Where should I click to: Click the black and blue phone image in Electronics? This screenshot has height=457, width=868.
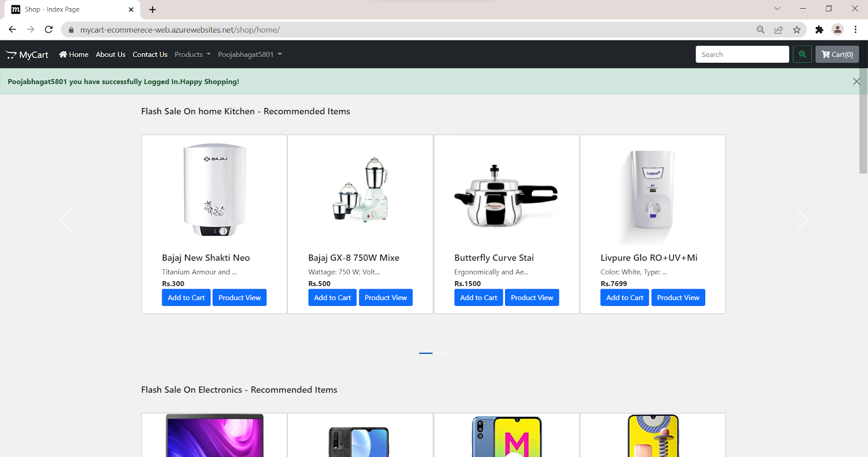(x=359, y=441)
